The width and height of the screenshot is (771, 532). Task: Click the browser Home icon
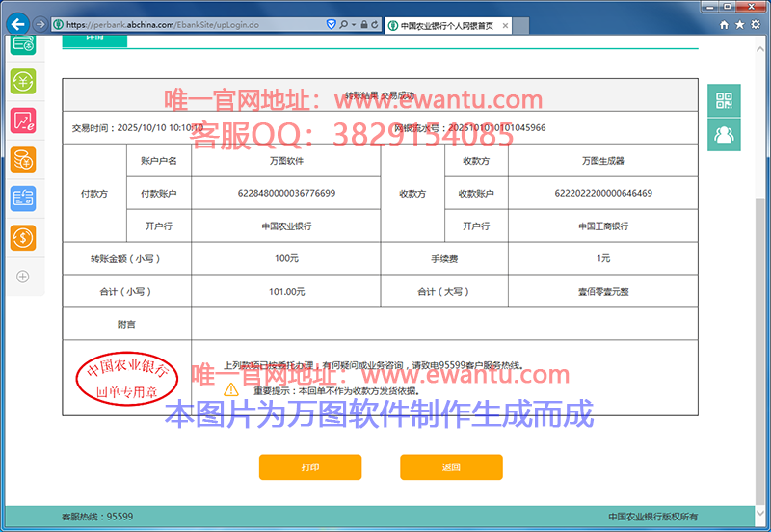[724, 25]
